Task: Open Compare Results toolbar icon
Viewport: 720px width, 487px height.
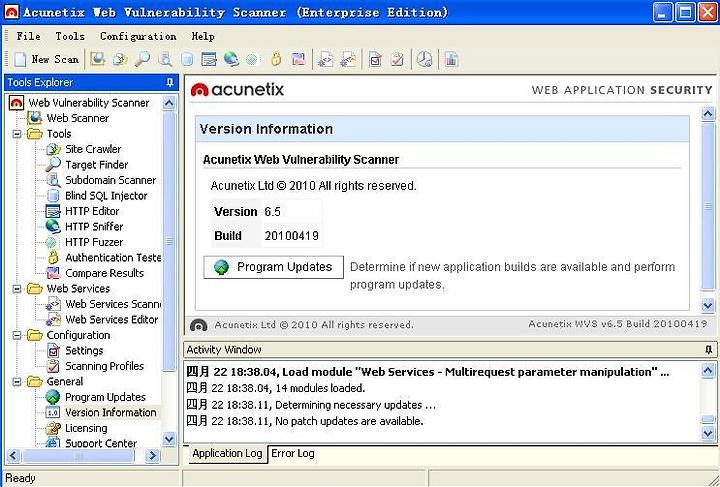Action: (298, 59)
